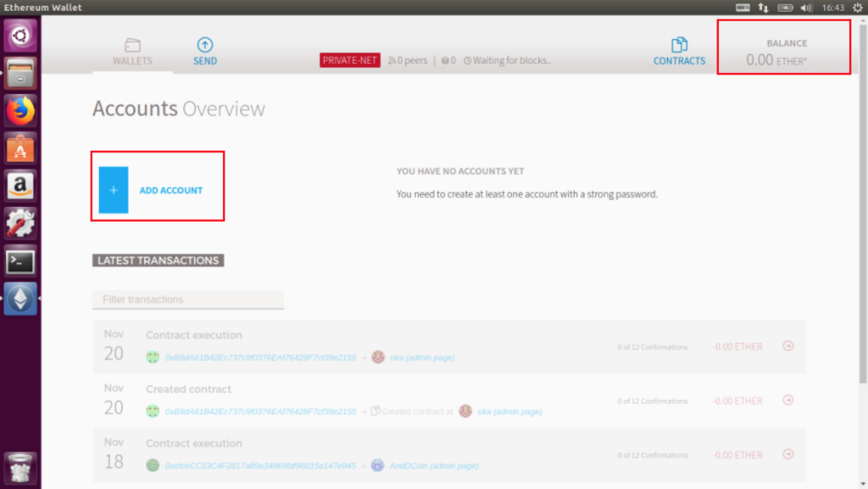Click -0.00 ETHER amount in Nov 18 row
Image resolution: width=868 pixels, height=489 pixels.
737,455
